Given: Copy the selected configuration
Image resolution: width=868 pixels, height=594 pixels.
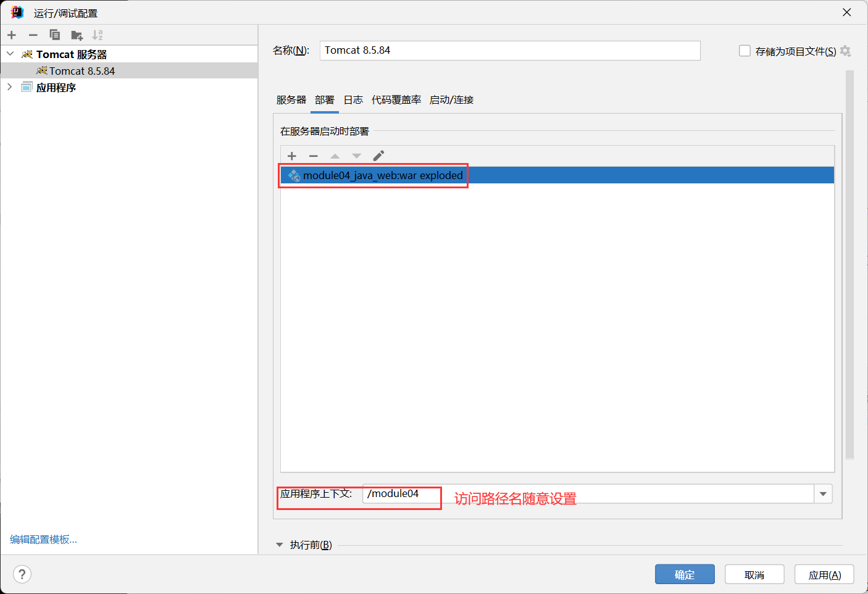Looking at the screenshot, I should coord(55,35).
